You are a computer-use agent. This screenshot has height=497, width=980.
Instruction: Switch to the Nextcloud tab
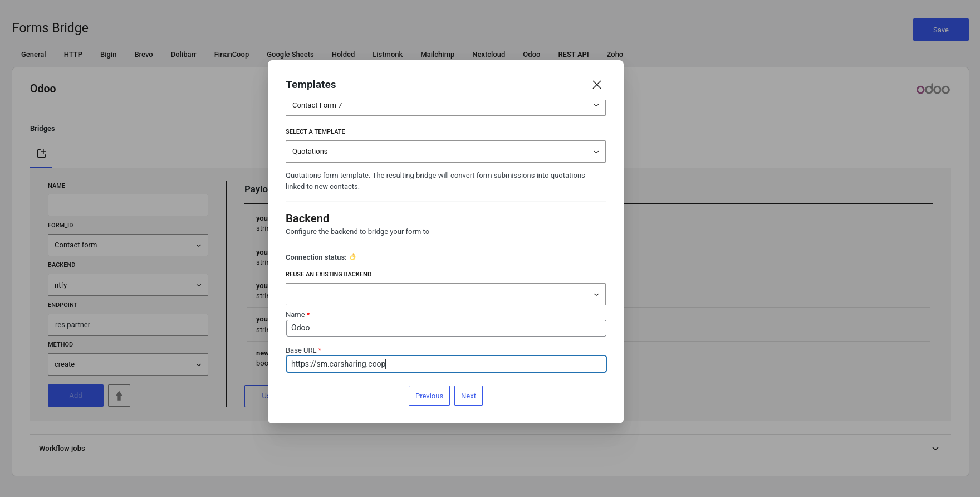(x=488, y=55)
